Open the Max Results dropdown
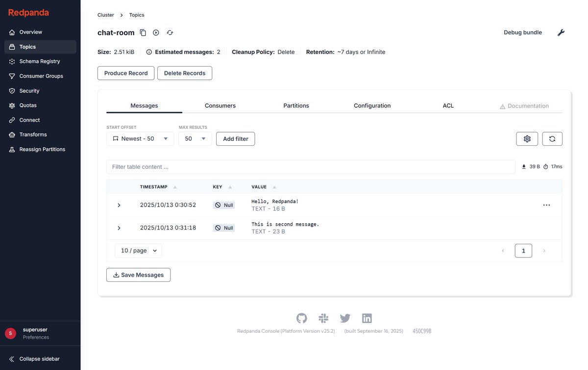Screen dimensions: 588x370 195,139
